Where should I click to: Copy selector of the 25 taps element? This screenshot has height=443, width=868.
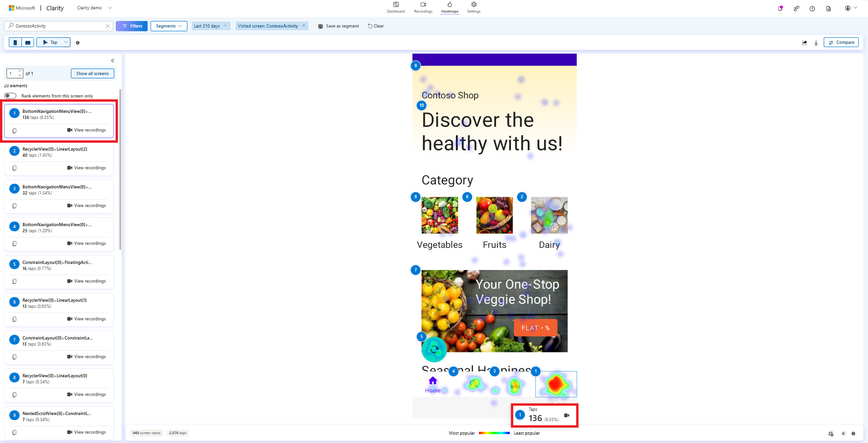click(x=14, y=244)
